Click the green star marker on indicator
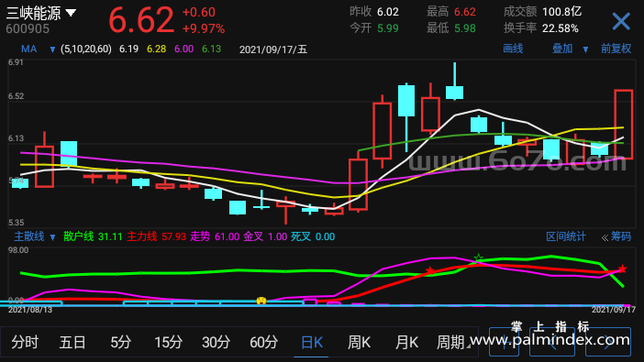This screenshot has height=362, width=644. [478, 258]
